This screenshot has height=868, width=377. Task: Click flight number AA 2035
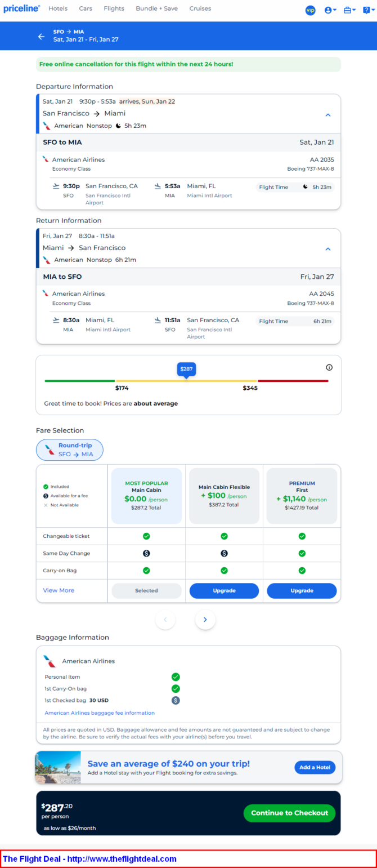[x=321, y=160]
